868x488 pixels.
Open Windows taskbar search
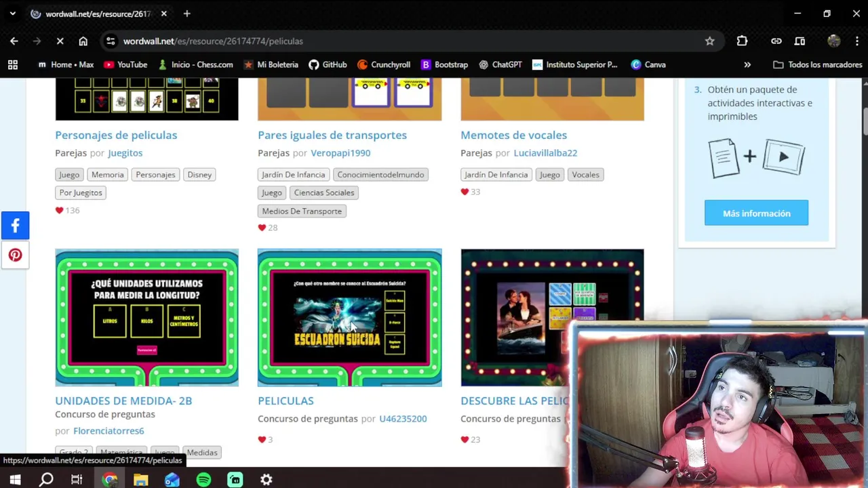coord(46,480)
